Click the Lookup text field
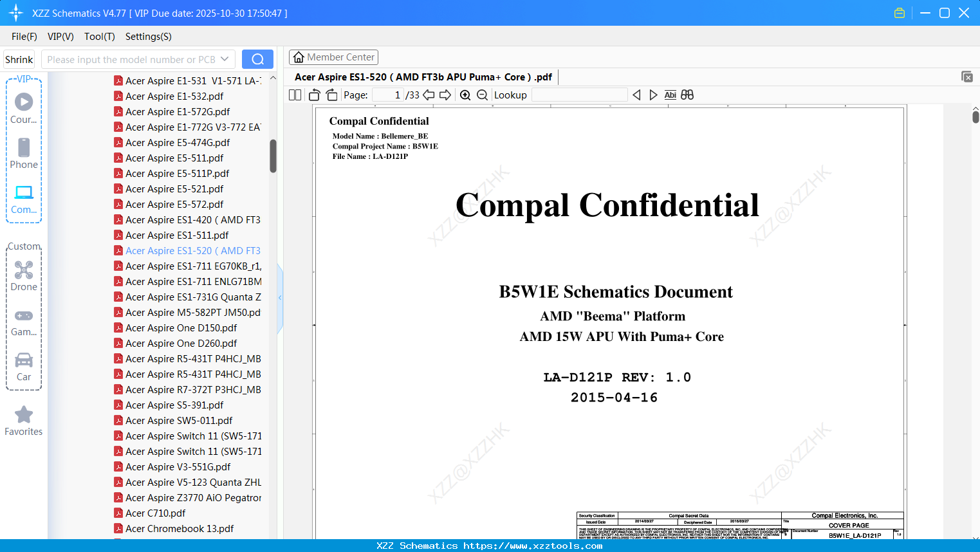The image size is (980, 552). click(x=579, y=95)
